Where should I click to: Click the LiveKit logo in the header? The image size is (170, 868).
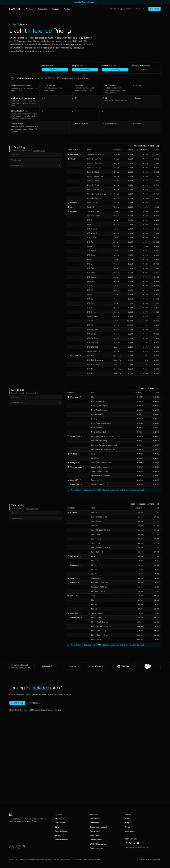tap(15, 9)
